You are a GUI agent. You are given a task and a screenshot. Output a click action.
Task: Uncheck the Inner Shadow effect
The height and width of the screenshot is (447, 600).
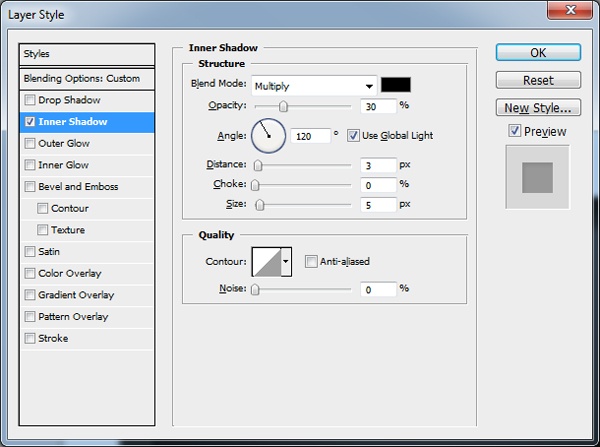pos(30,122)
